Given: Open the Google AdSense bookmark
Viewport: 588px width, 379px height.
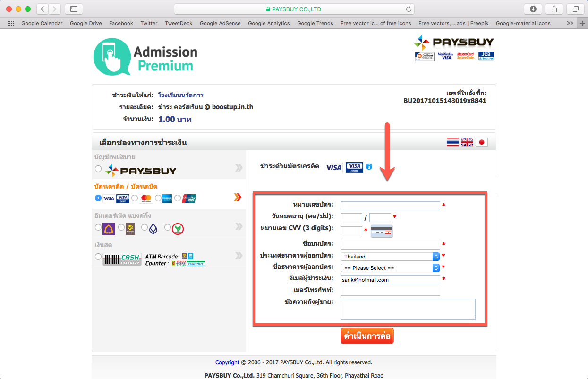Looking at the screenshot, I should [x=220, y=23].
